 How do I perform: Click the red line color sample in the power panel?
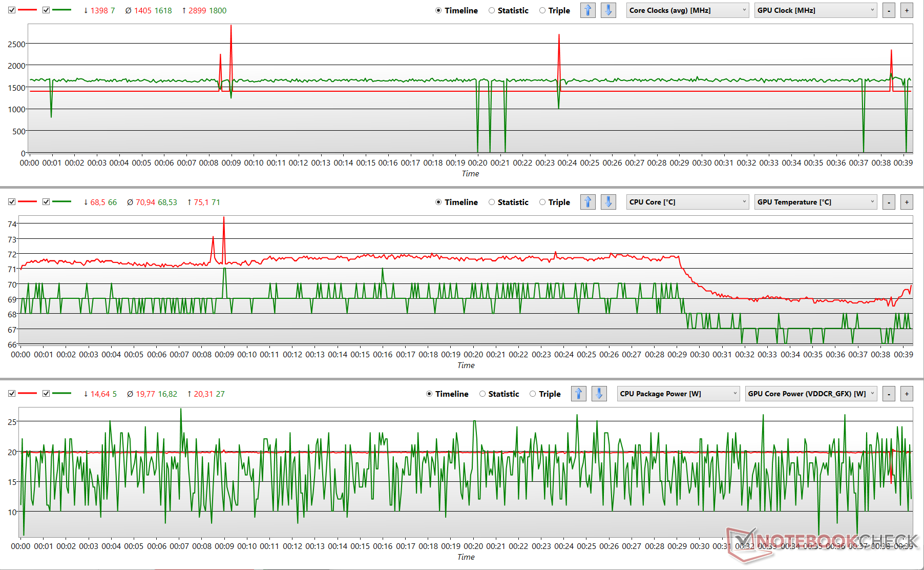point(28,394)
